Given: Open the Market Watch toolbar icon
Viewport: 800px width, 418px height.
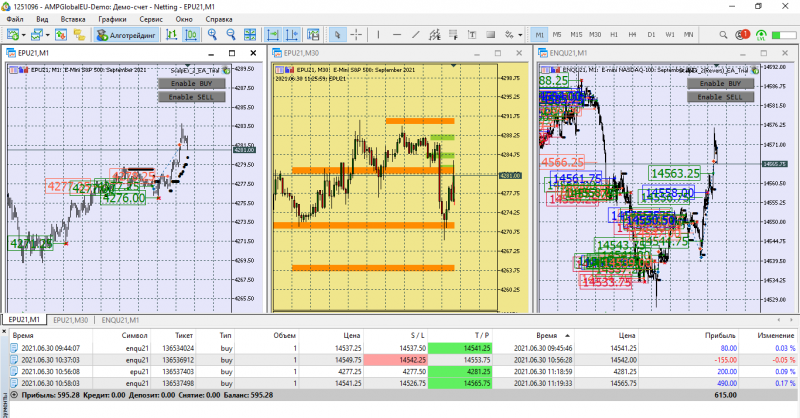Looking at the screenshot, I should 61,35.
